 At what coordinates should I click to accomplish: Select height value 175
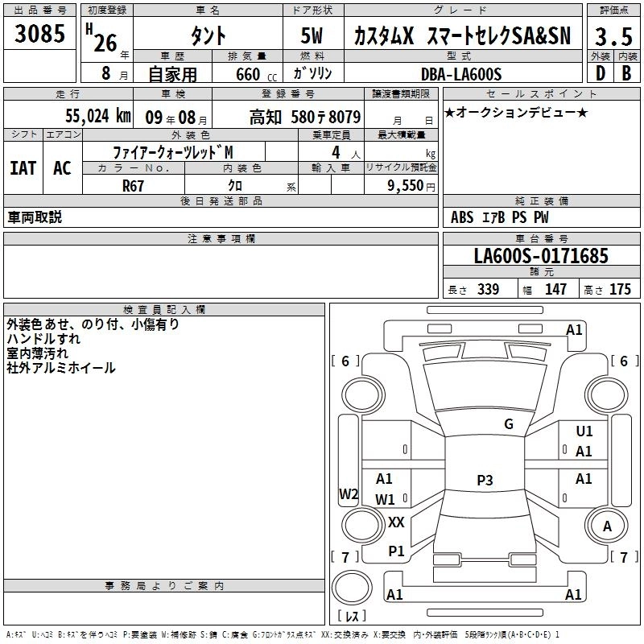click(620, 290)
